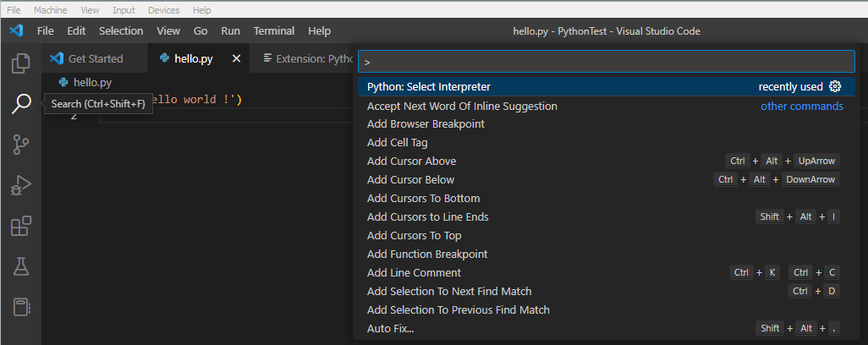Select Add Cursor Below command
This screenshot has height=345, width=868.
tap(606, 179)
